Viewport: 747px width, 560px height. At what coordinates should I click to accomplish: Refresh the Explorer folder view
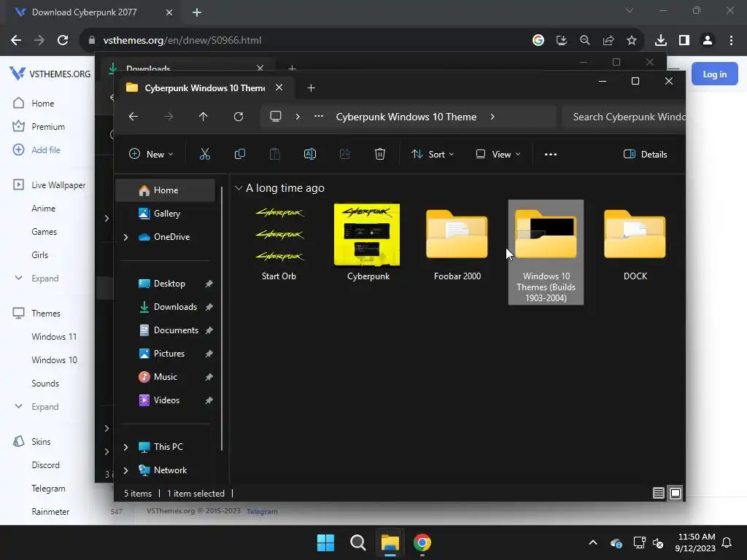tap(239, 117)
